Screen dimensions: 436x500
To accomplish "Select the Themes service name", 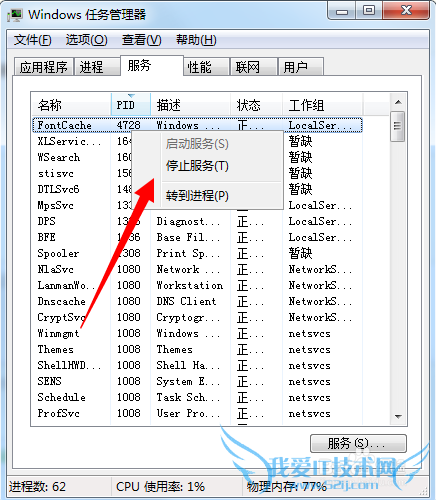I will pyautogui.click(x=55, y=349).
